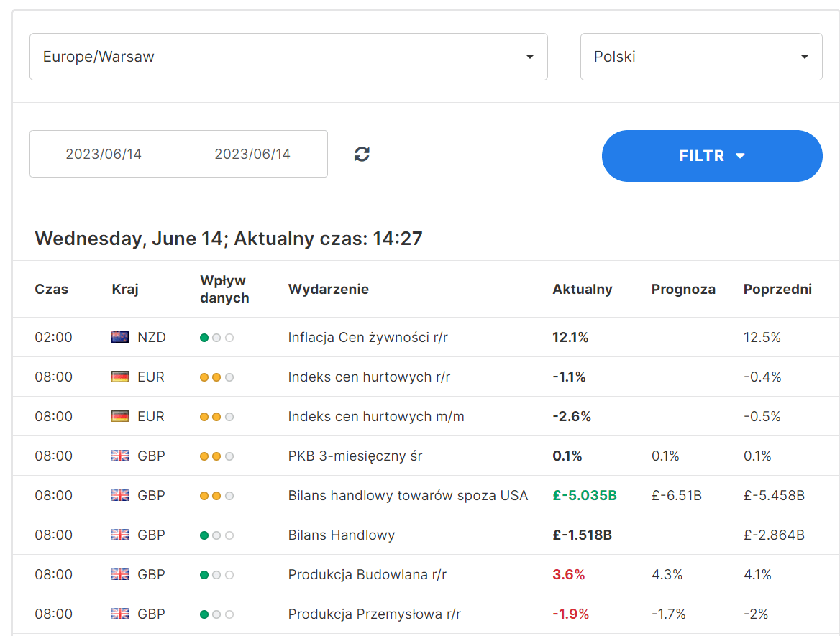Click previous value £-5.458B

(x=774, y=496)
